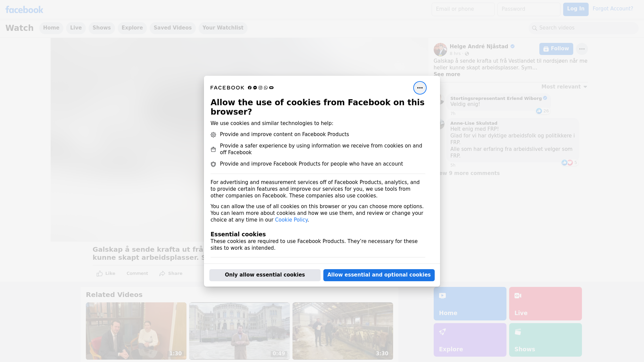Open the Cookie Policy link
Image resolution: width=644 pixels, height=362 pixels.
[x=291, y=220]
